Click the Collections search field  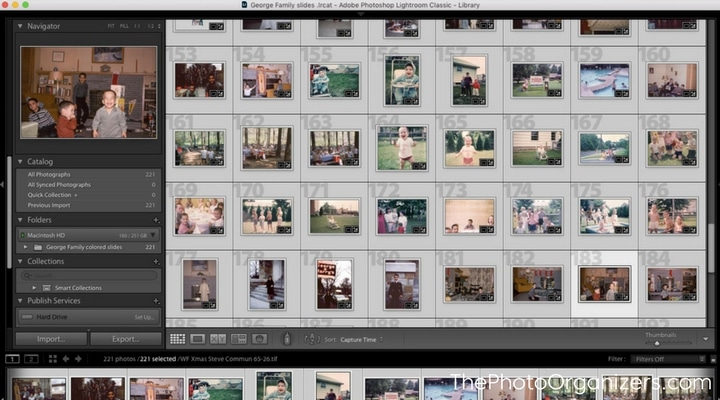pyautogui.click(x=89, y=275)
